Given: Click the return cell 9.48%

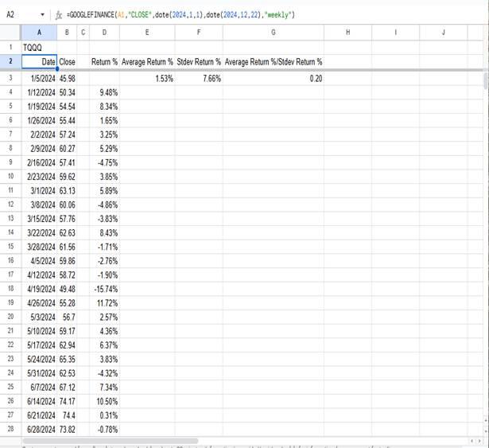Looking at the screenshot, I should 104,92.
